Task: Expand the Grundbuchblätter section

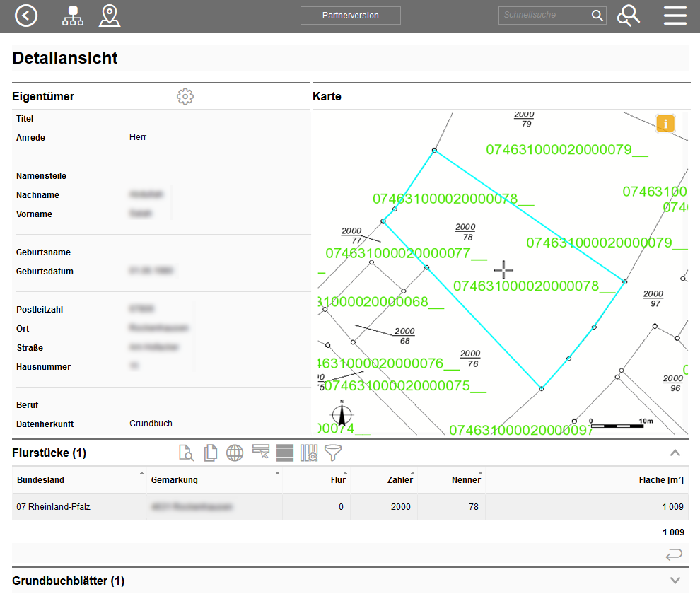Action: pos(675,581)
